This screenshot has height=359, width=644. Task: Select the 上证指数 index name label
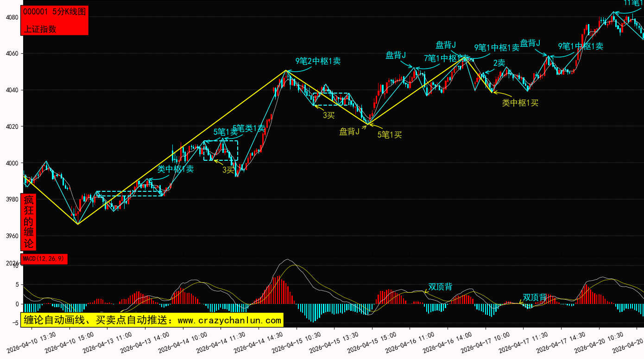(40, 29)
